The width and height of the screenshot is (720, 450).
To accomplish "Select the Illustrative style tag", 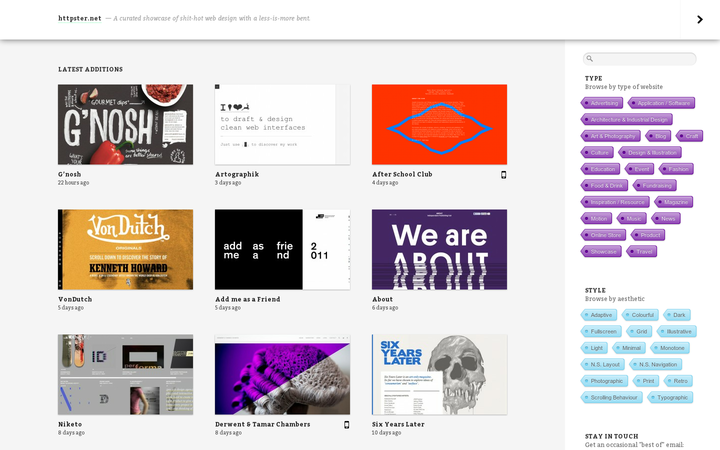I will pyautogui.click(x=677, y=332).
